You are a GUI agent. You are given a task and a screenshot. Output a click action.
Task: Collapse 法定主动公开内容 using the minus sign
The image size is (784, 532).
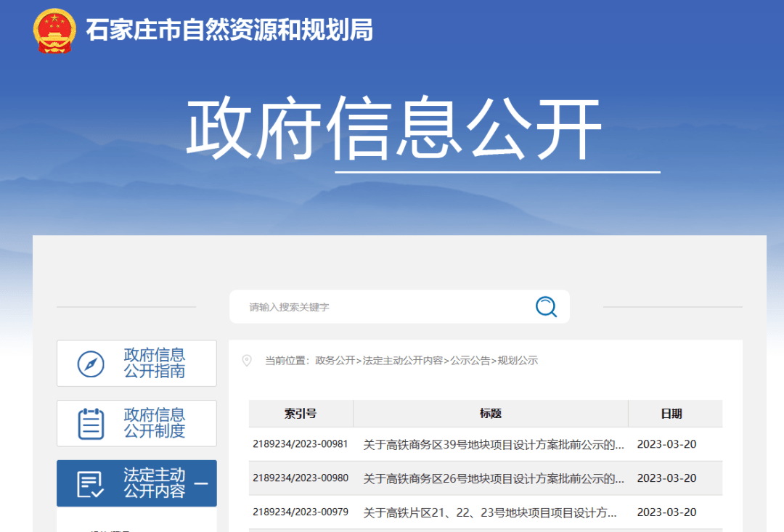[201, 483]
